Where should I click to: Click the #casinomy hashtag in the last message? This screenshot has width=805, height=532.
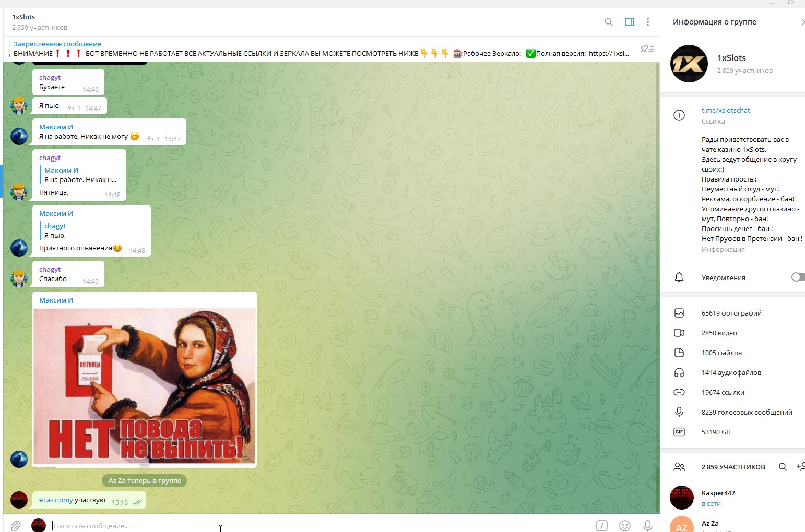[56, 500]
